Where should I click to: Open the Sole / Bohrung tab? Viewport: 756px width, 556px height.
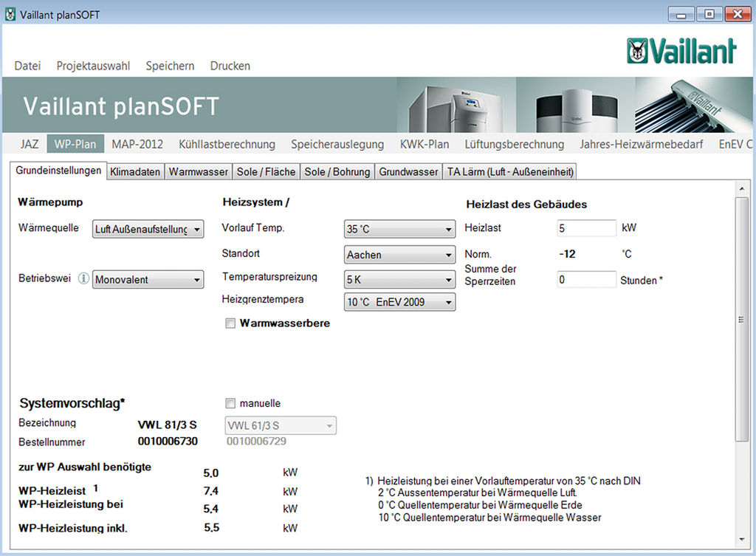[x=337, y=171]
